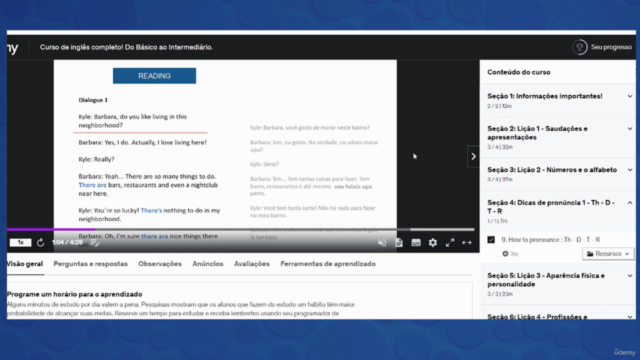
Task: Add a note with the pencil icon
Action: (95, 243)
